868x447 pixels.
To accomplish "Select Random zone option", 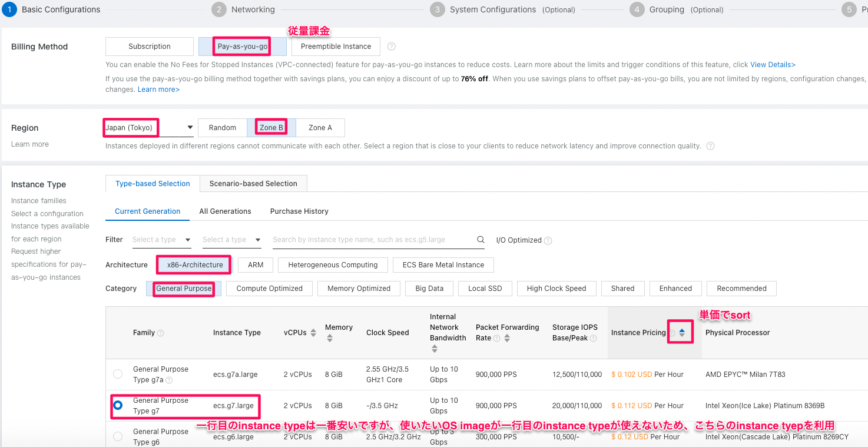I will tap(223, 128).
